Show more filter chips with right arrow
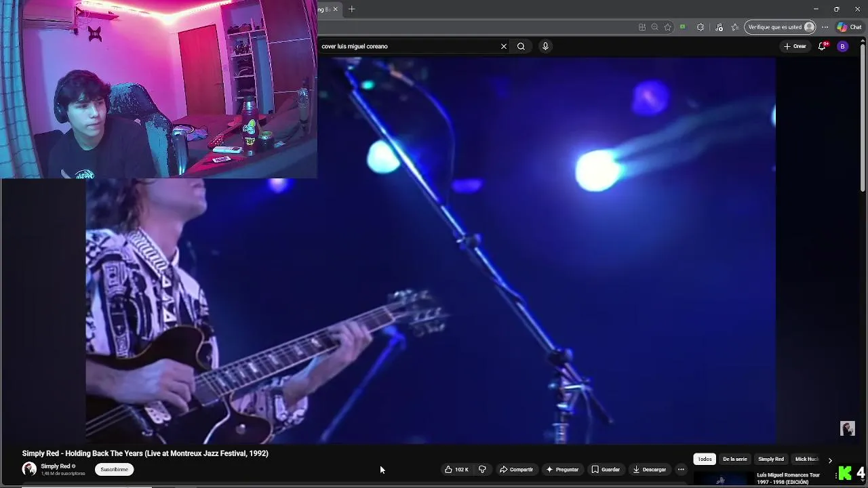Screen dimensions: 868x488 coord(830,460)
